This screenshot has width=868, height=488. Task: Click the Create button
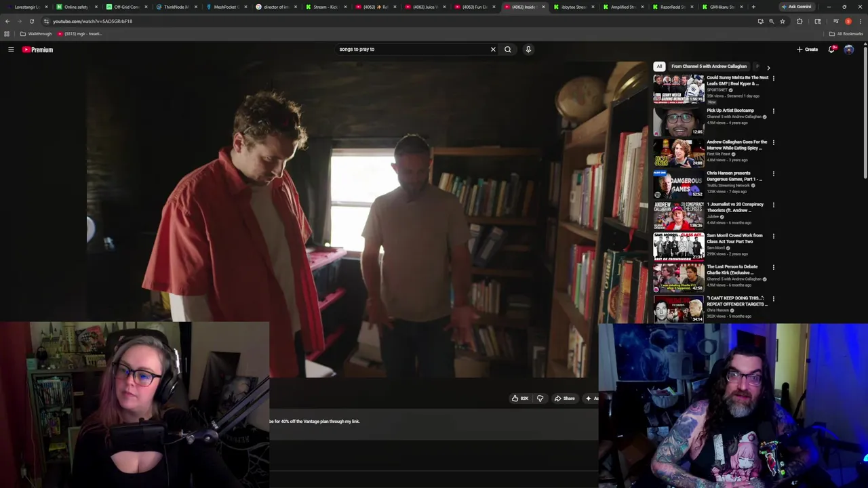[807, 49]
